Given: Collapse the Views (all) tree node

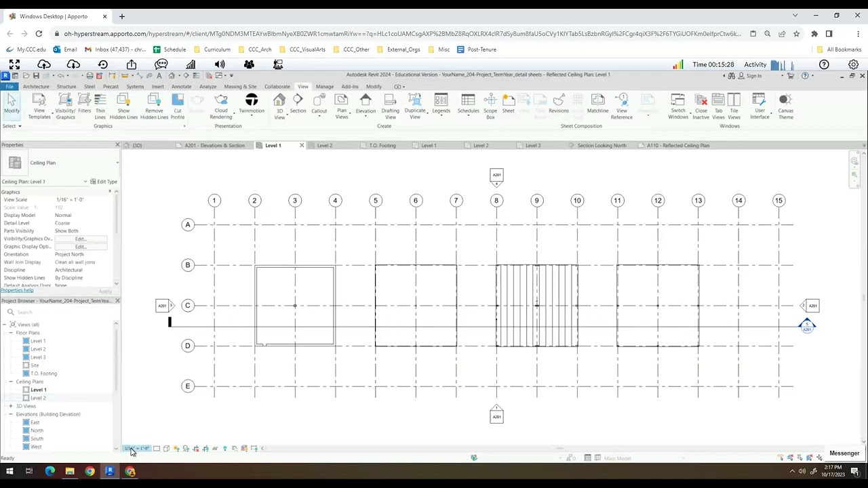Looking at the screenshot, I should tap(5, 325).
